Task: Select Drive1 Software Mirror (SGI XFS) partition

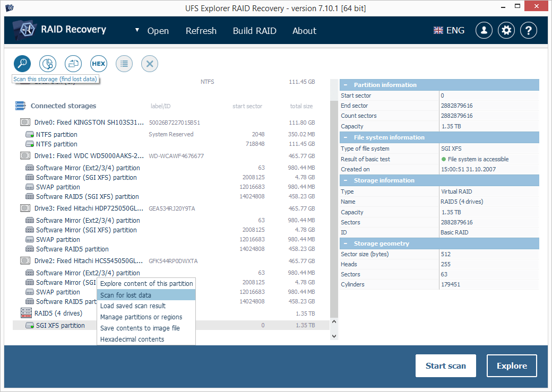Action: [x=171, y=177]
